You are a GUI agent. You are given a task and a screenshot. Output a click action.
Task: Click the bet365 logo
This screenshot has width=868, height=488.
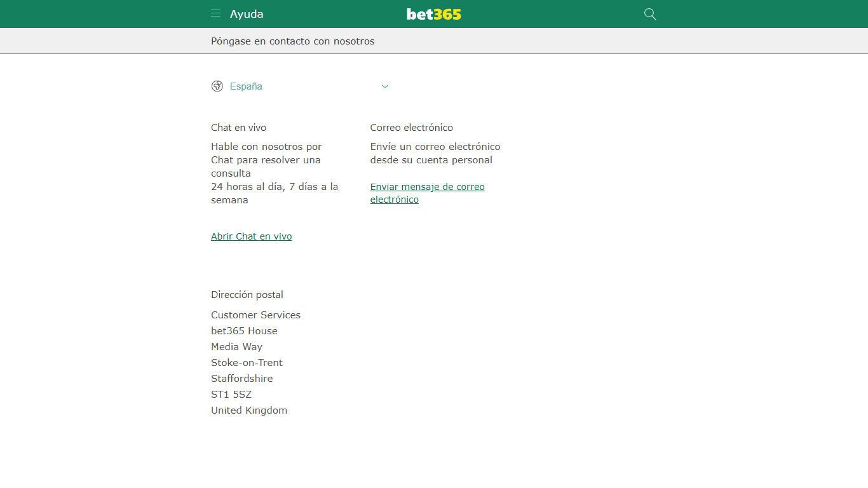tap(434, 14)
